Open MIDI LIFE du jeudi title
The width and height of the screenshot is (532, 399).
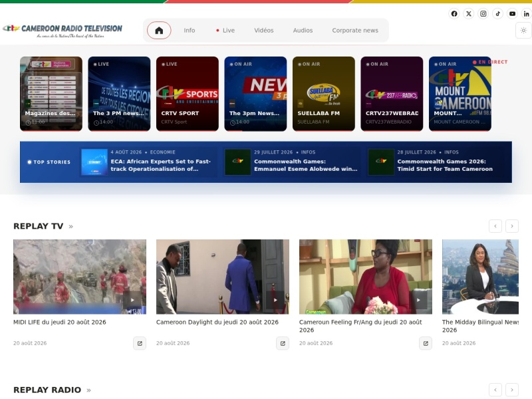coord(60,323)
